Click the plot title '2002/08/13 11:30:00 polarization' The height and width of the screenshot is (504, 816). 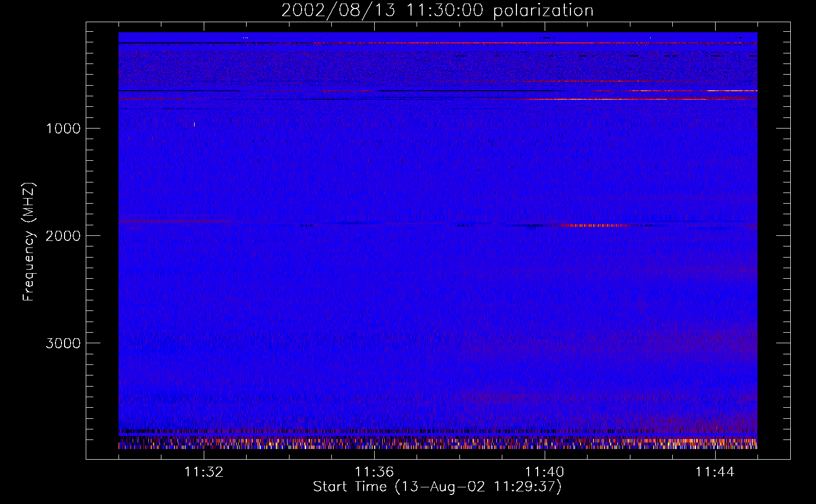tap(437, 11)
